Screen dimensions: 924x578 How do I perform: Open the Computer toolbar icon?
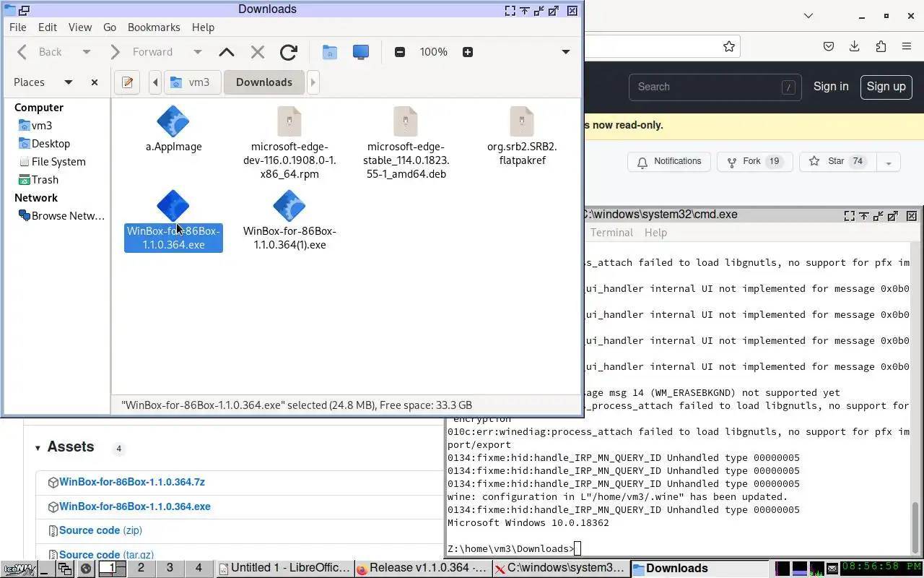(x=360, y=52)
